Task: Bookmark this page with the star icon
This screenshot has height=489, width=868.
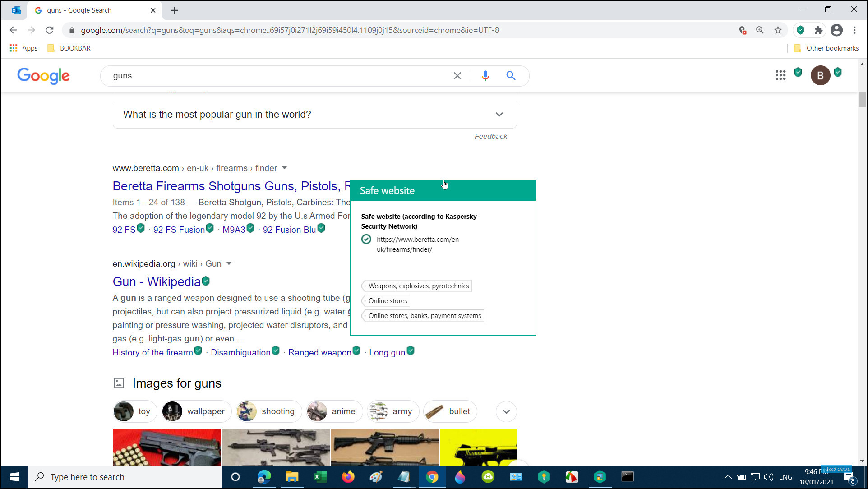Action: click(778, 30)
